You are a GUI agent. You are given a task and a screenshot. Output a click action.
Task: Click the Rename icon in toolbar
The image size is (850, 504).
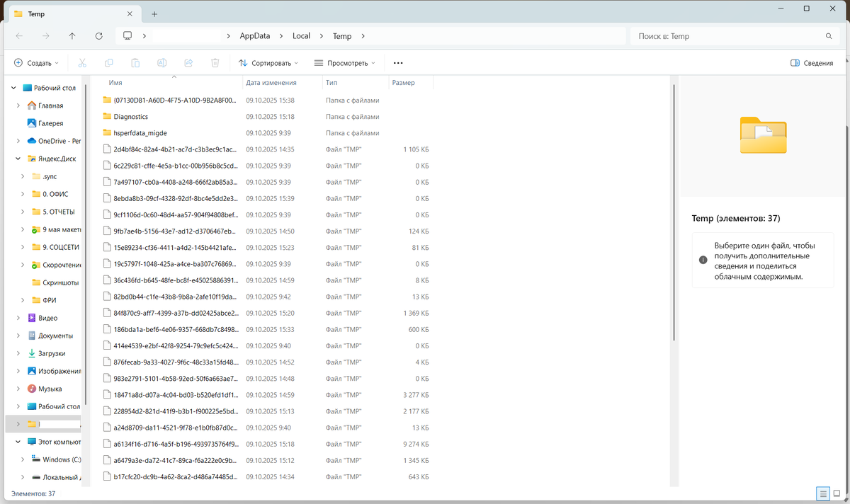click(x=162, y=63)
